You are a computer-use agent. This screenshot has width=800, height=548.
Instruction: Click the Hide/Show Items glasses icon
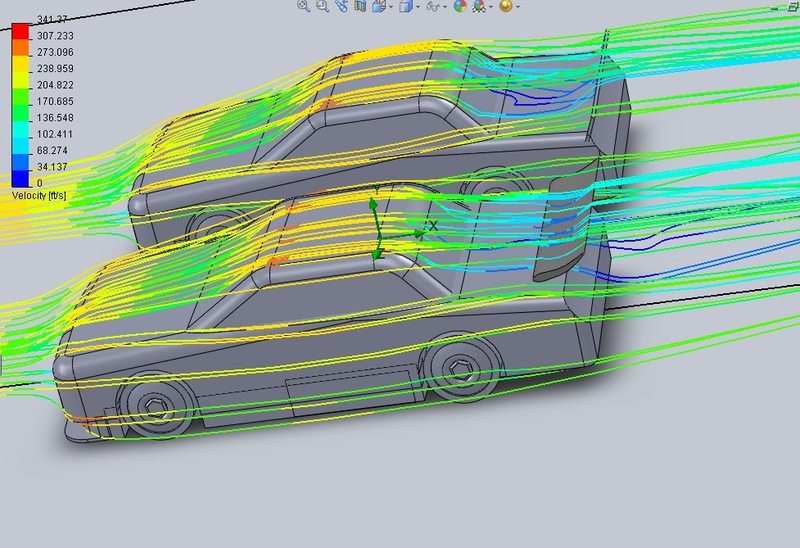433,6
